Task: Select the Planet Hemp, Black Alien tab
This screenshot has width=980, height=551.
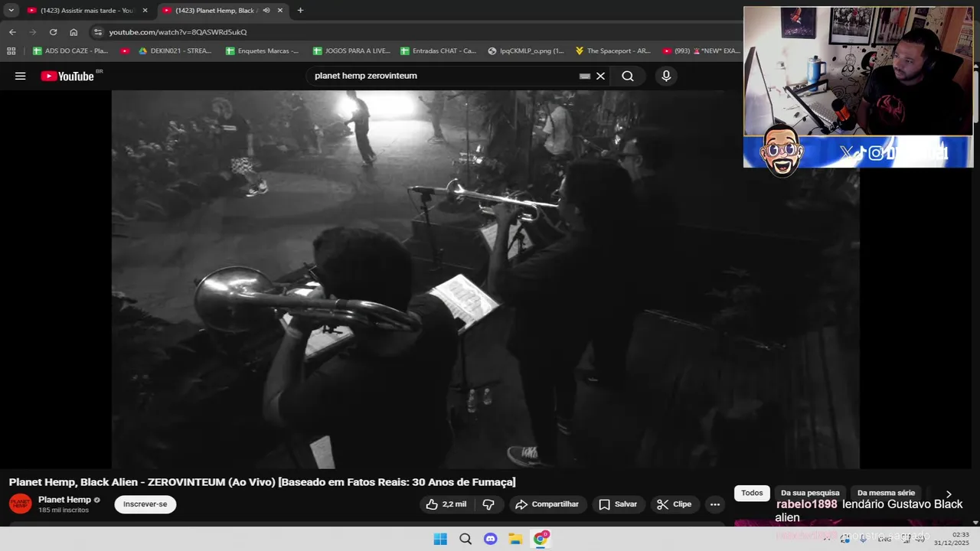Action: point(222,11)
